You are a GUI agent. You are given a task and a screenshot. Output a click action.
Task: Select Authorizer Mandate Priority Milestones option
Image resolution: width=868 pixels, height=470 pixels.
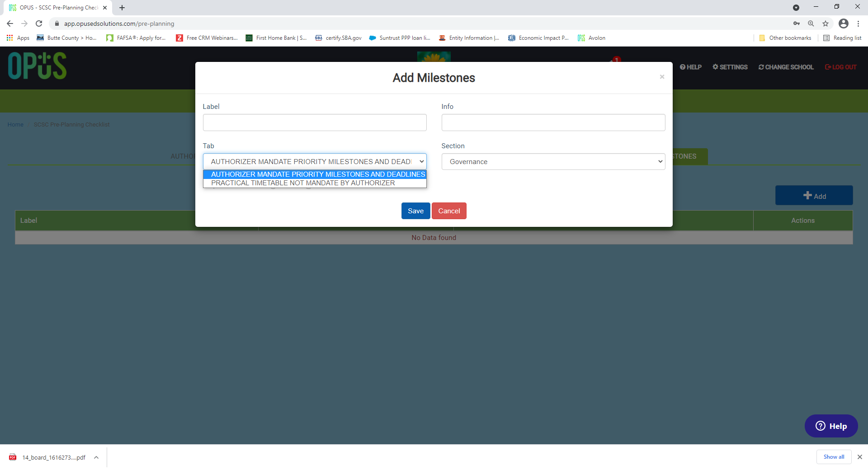click(x=315, y=174)
